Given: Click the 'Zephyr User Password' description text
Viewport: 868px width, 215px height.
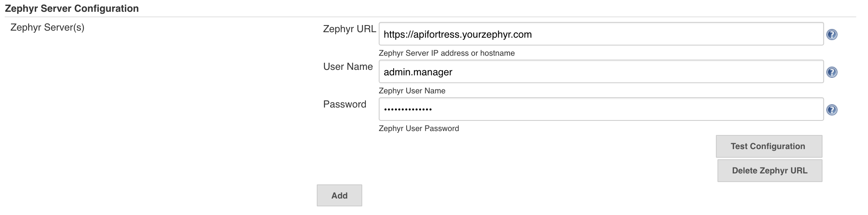Looking at the screenshot, I should point(418,129).
